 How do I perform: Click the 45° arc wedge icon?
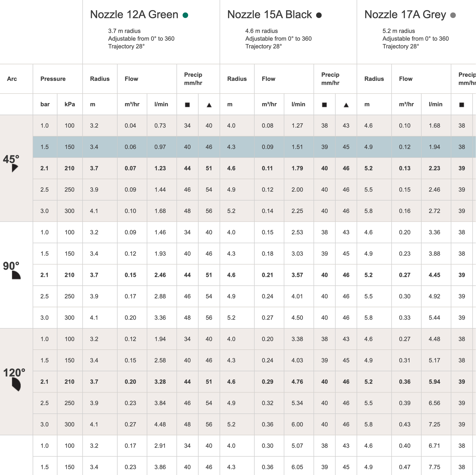click(x=15, y=168)
